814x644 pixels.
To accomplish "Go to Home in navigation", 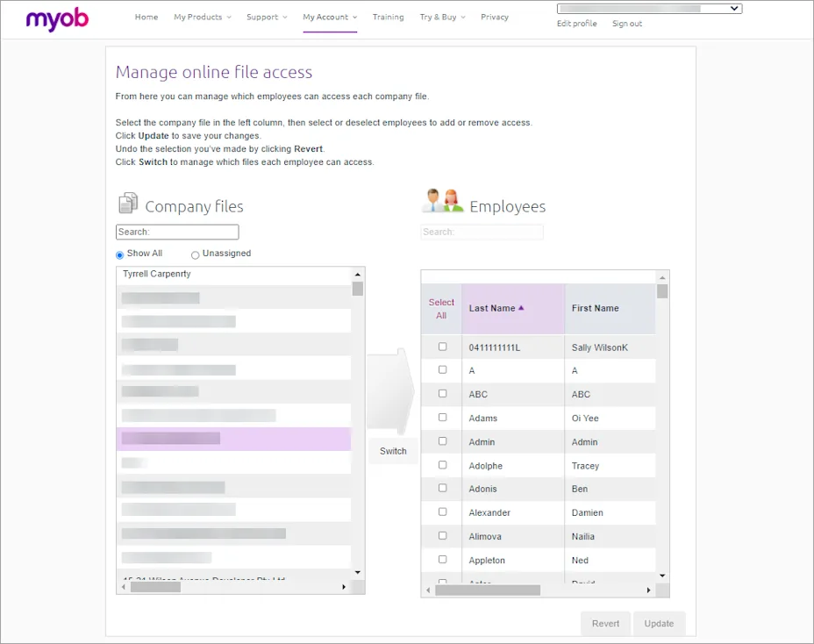I will (146, 18).
